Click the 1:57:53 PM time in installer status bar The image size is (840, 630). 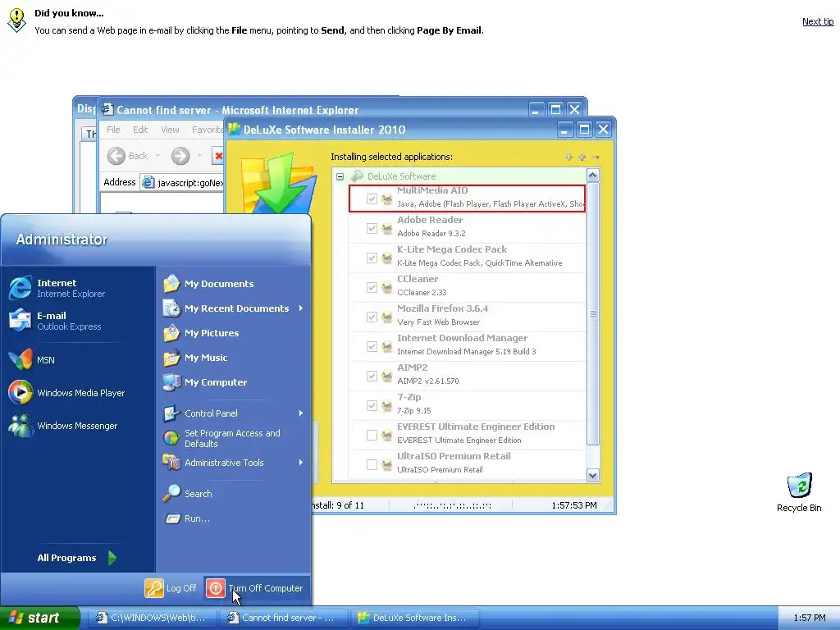pos(573,505)
